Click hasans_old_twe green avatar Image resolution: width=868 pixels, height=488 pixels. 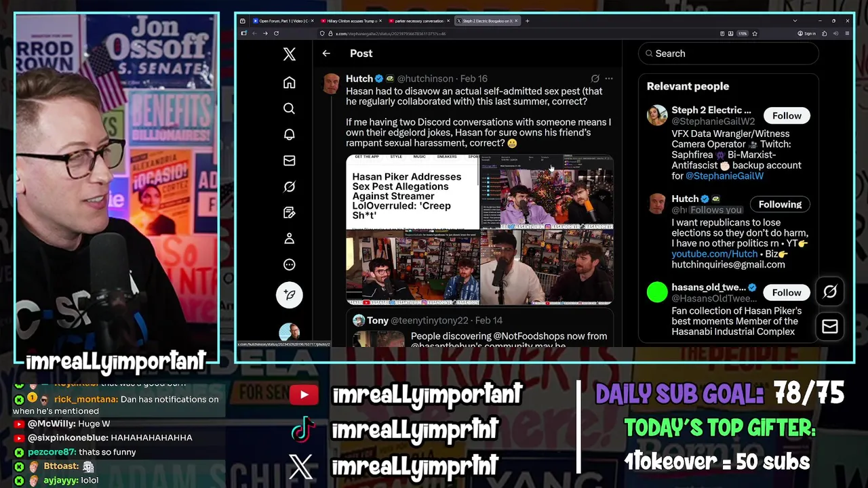(657, 293)
